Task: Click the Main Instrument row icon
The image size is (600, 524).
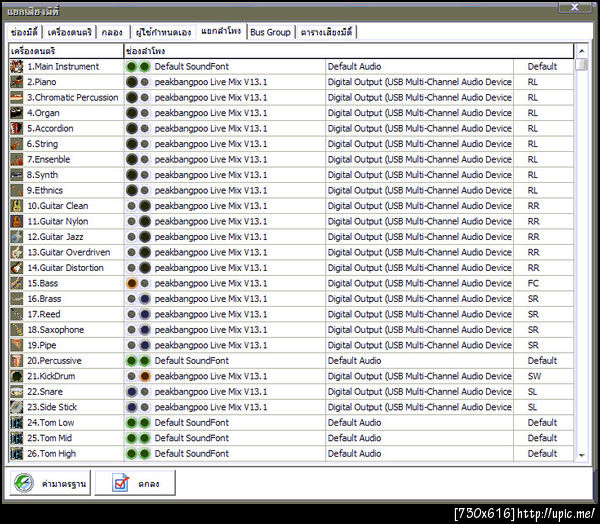Action: coord(16,67)
